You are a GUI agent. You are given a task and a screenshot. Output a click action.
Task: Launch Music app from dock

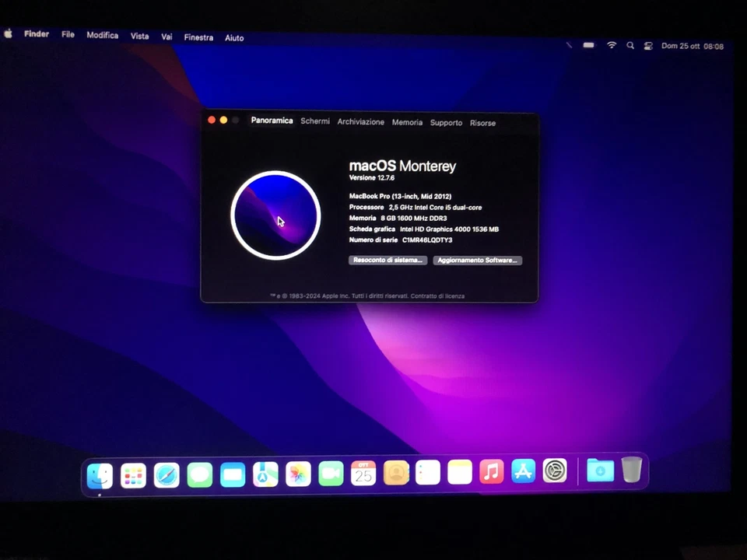492,471
